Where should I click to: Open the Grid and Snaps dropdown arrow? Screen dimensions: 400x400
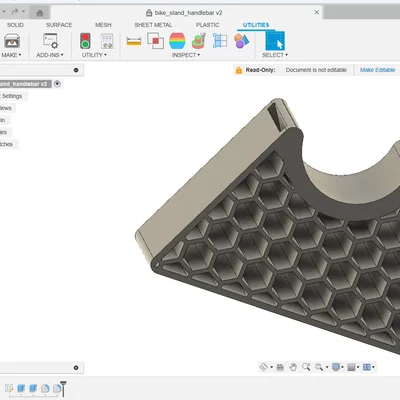pyautogui.click(x=358, y=367)
